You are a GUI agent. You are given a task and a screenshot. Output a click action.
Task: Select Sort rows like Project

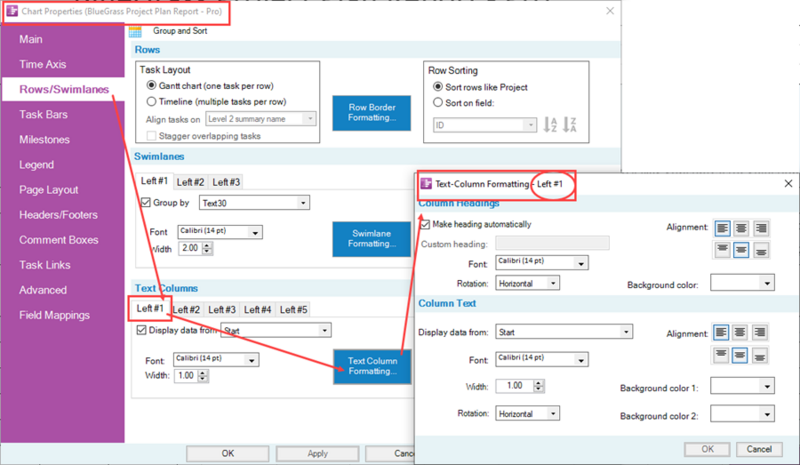tap(438, 87)
